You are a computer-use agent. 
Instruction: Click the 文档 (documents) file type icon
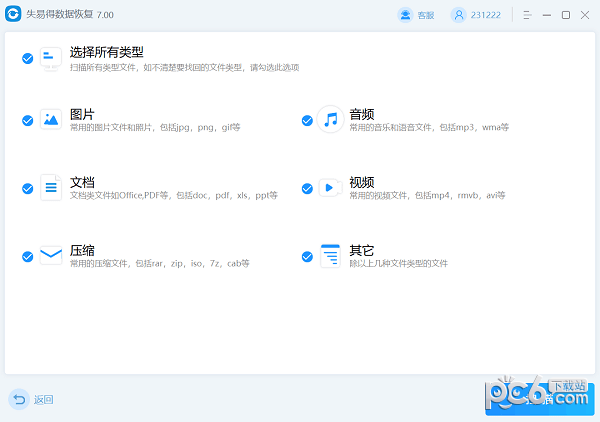tap(51, 188)
